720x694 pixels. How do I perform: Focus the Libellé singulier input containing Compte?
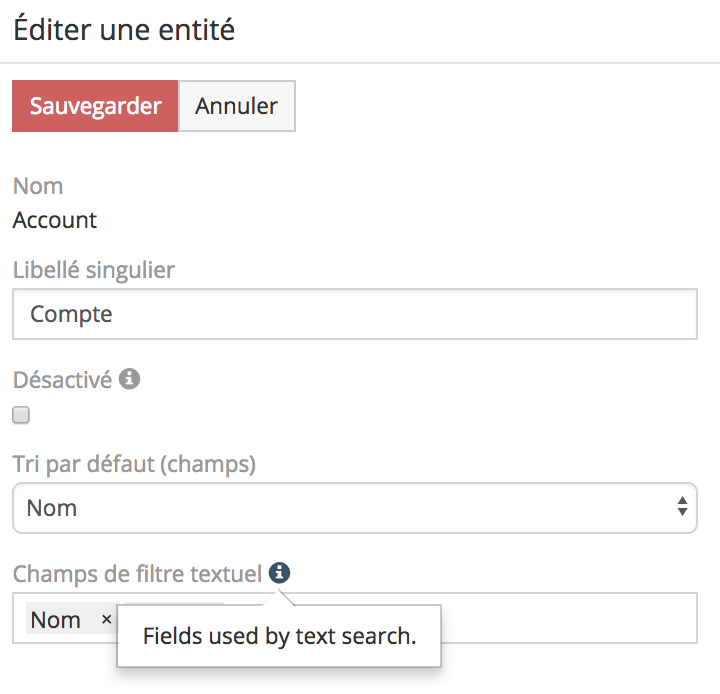tap(354, 315)
